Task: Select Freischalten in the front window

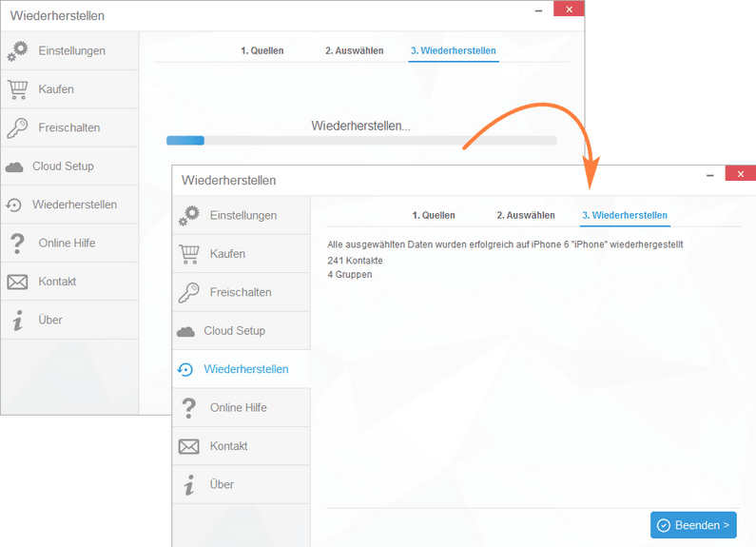Action: [x=242, y=292]
